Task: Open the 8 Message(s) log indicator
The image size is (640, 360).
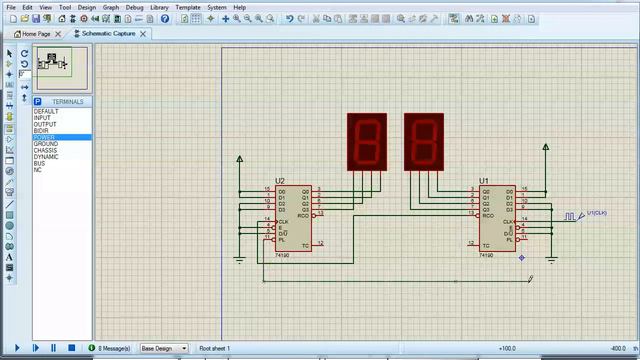Action: pyautogui.click(x=109, y=348)
